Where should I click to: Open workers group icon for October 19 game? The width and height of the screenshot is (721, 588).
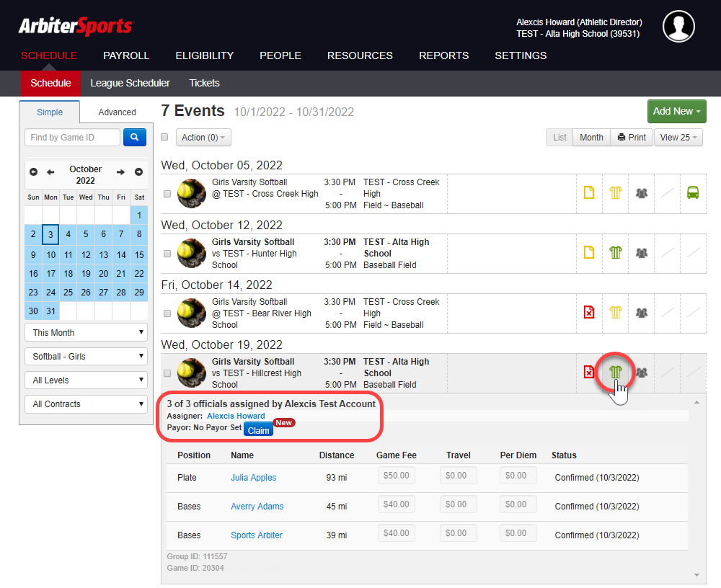(x=642, y=373)
